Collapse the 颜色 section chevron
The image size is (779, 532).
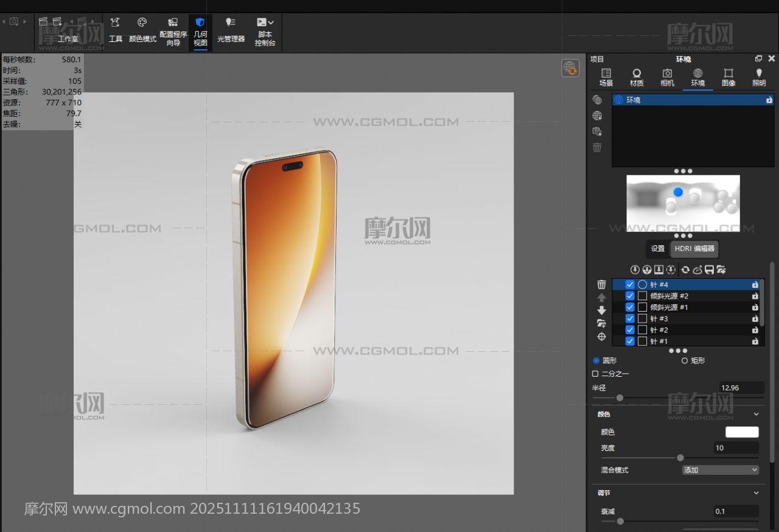(756, 414)
